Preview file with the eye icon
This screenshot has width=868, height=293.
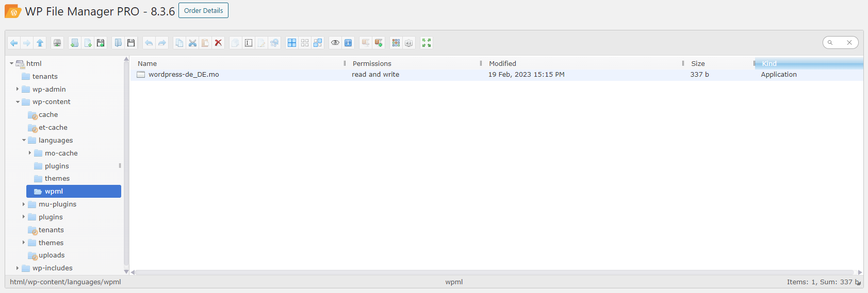point(335,43)
